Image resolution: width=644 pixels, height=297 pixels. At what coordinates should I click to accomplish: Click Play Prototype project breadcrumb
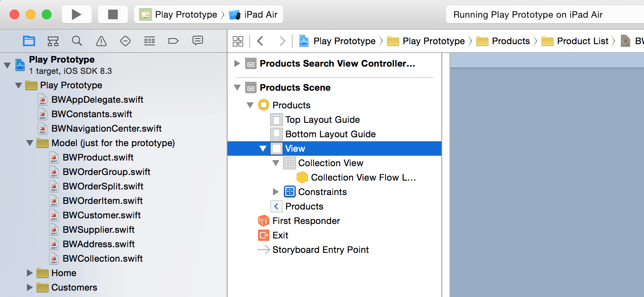pyautogui.click(x=337, y=41)
